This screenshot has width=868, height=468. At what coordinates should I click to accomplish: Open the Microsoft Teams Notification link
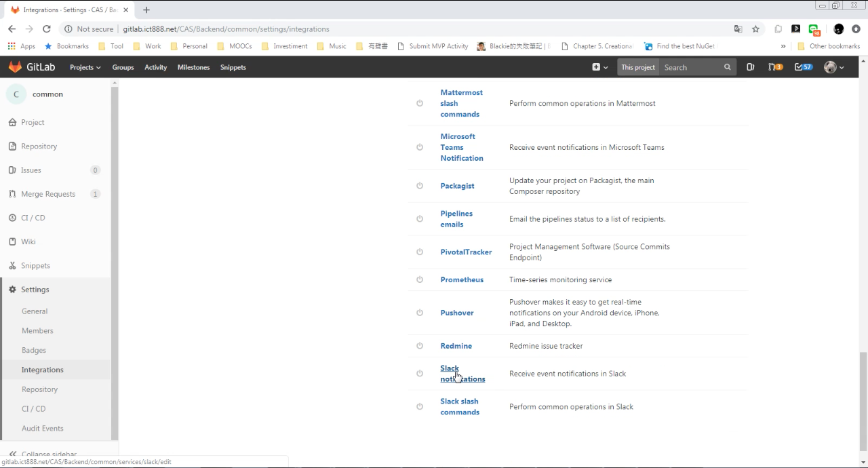tap(462, 147)
